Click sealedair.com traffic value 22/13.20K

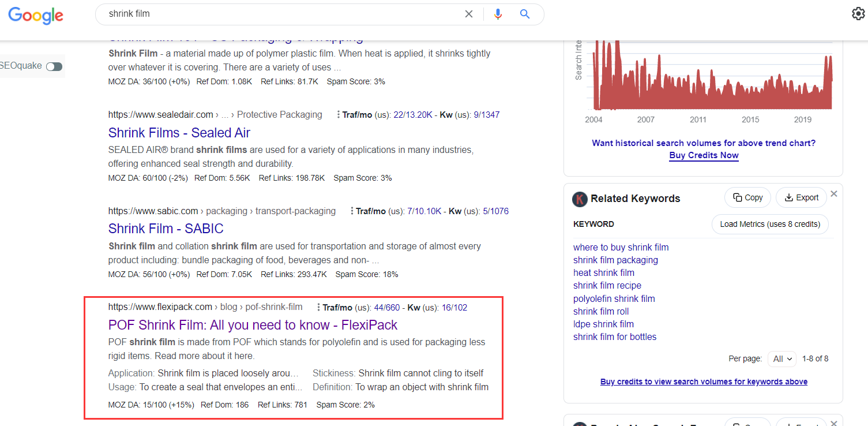[413, 115]
